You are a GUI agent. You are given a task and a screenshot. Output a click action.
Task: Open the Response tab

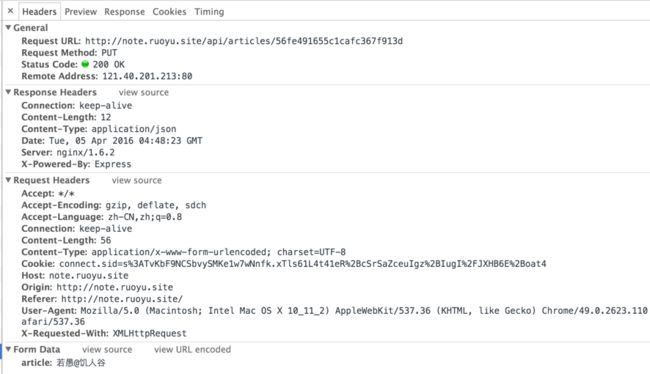coord(124,12)
